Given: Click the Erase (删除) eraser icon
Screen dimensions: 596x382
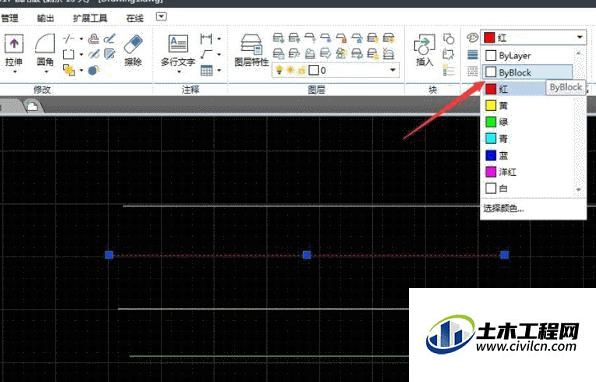Looking at the screenshot, I should click(133, 45).
